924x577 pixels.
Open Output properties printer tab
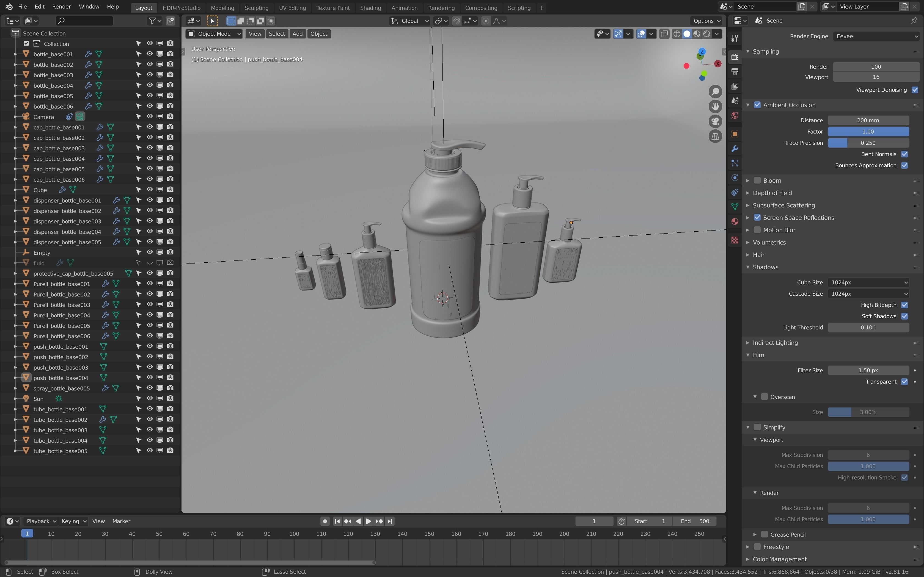pos(735,71)
